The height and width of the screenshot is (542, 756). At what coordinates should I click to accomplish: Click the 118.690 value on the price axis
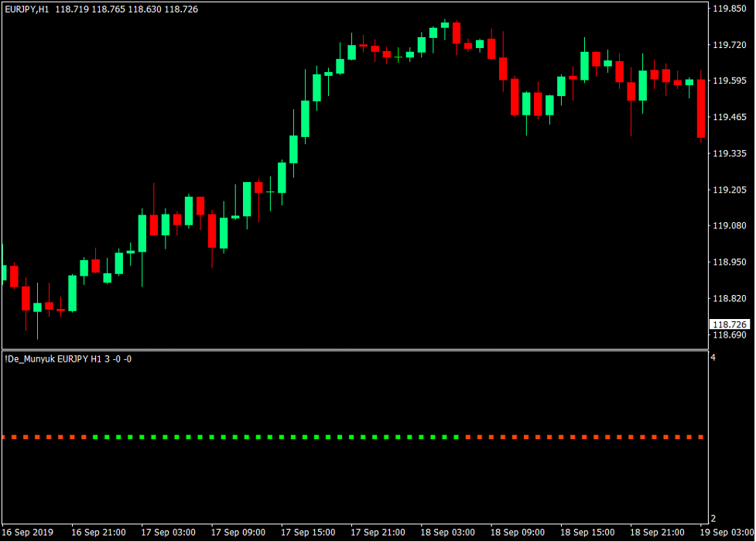(x=731, y=334)
